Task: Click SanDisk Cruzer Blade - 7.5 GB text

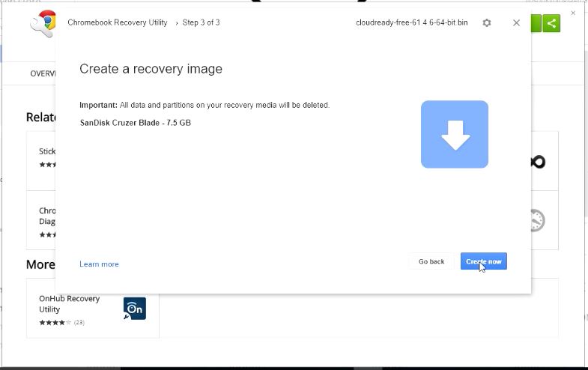Action: [x=136, y=123]
